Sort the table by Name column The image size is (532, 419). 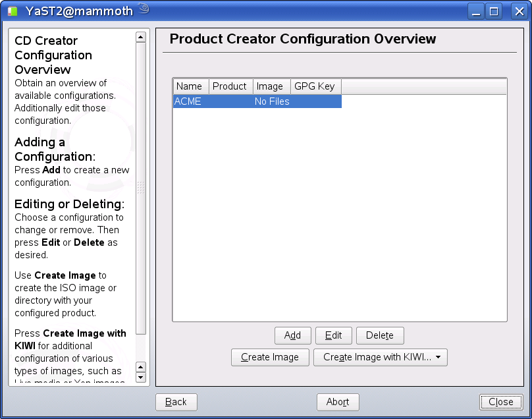click(191, 86)
